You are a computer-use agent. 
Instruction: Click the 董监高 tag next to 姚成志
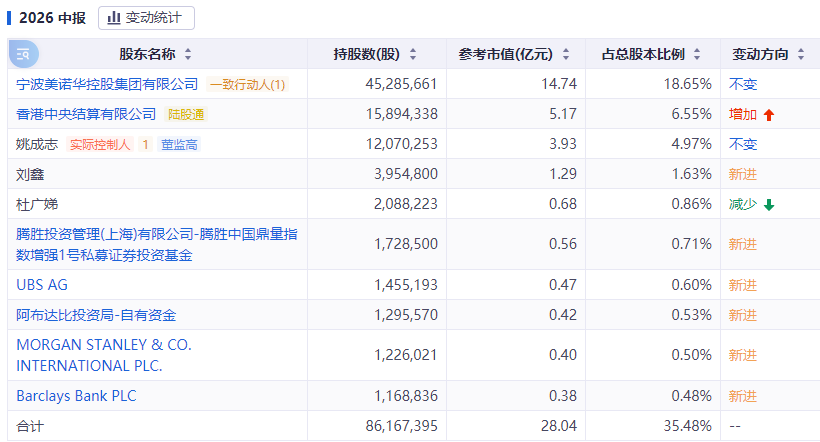pos(179,144)
